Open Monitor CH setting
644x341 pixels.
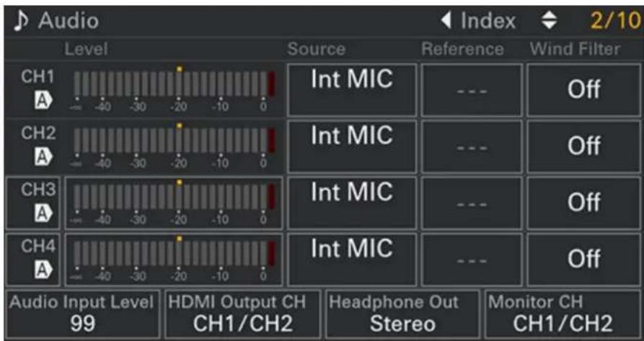coord(563,314)
